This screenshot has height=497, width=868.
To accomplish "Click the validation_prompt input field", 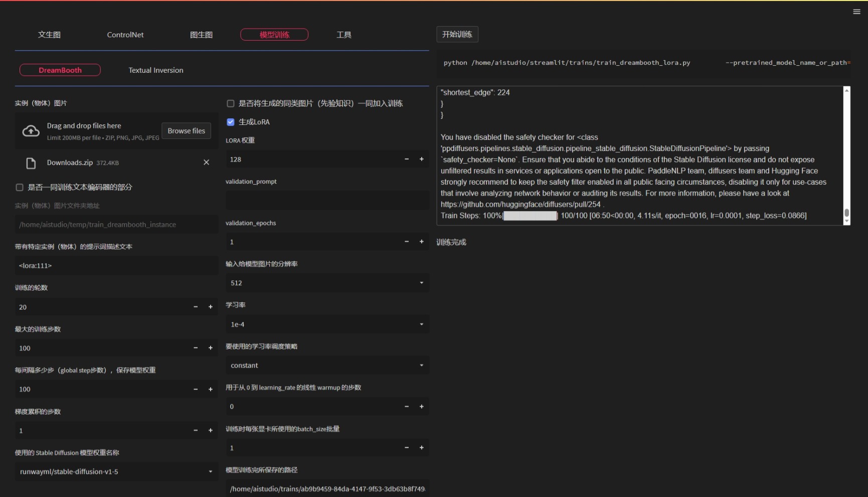I will click(x=326, y=200).
